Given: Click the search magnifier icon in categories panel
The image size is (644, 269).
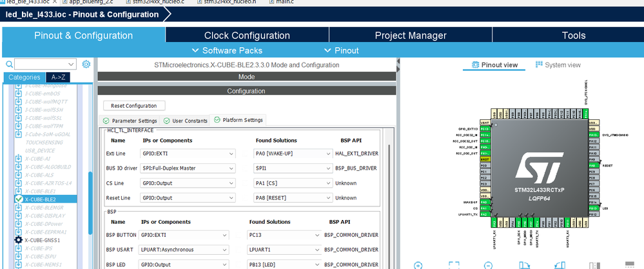Looking at the screenshot, I should pyautogui.click(x=10, y=64).
